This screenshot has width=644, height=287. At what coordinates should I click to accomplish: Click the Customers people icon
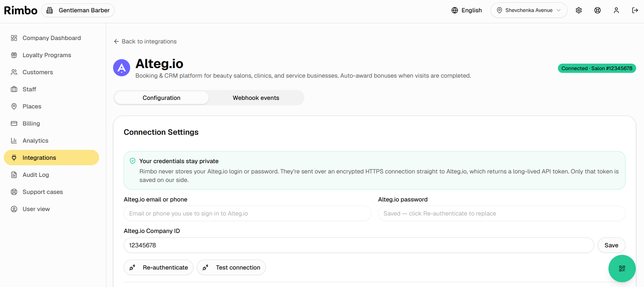[x=14, y=72]
